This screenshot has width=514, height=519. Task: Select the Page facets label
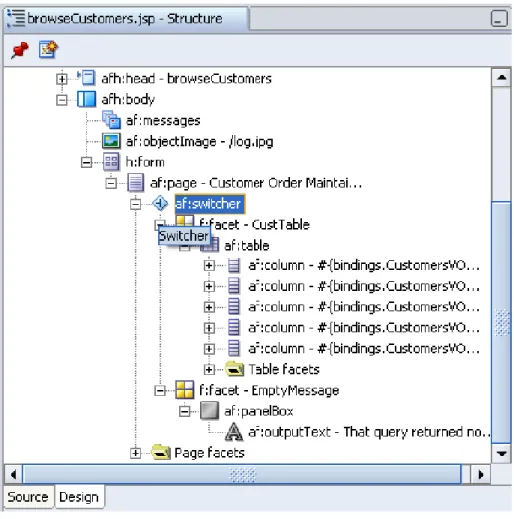[209, 453]
